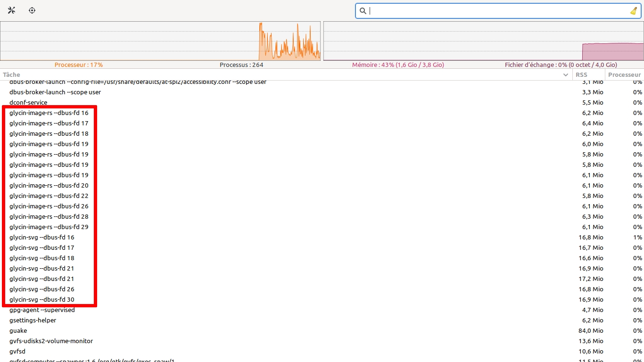The image size is (644, 362).
Task: Clear the search field with broom icon
Action: 634,11
